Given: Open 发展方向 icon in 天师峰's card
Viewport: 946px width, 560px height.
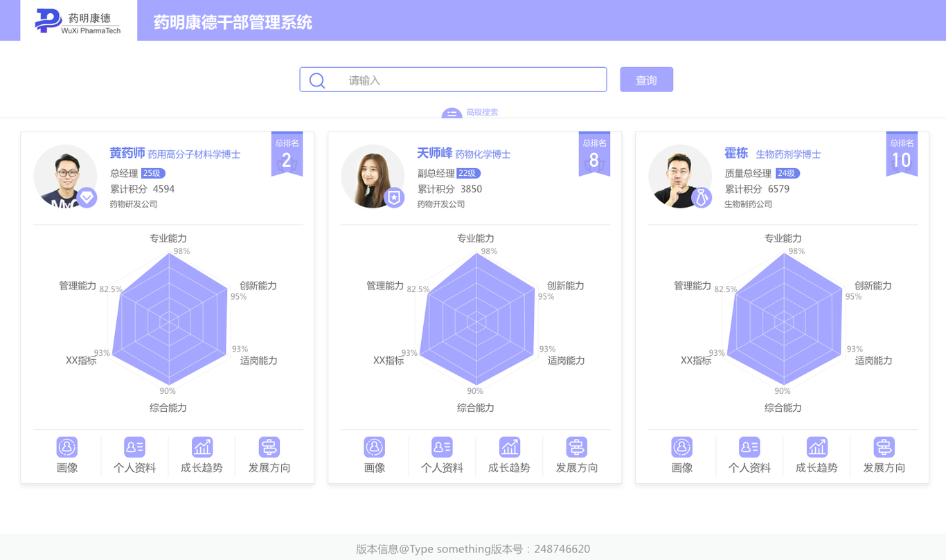Looking at the screenshot, I should click(576, 446).
